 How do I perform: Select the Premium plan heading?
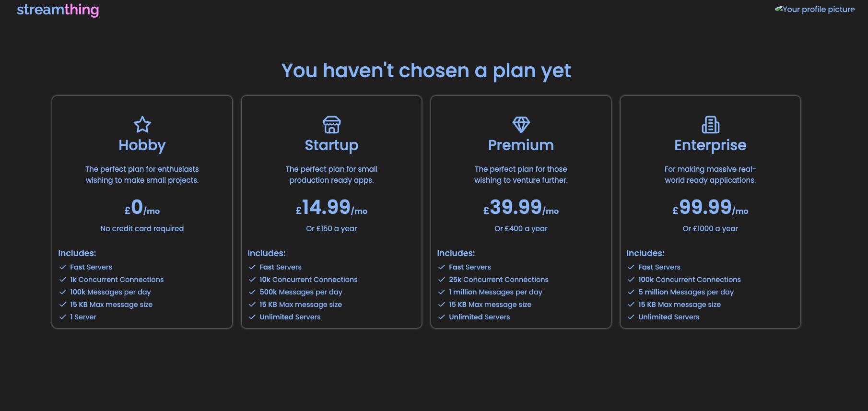pyautogui.click(x=521, y=145)
